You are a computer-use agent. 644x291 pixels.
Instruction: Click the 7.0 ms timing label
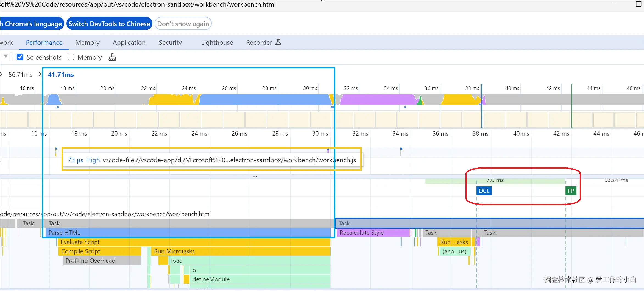tap(495, 180)
